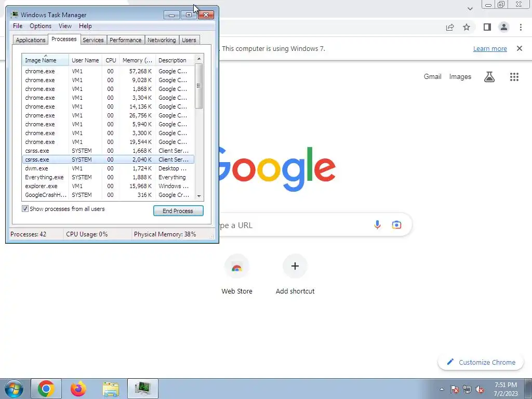This screenshot has height=399, width=532.
Task: Select the GoogleCrashH... process row
Action: 108,195
